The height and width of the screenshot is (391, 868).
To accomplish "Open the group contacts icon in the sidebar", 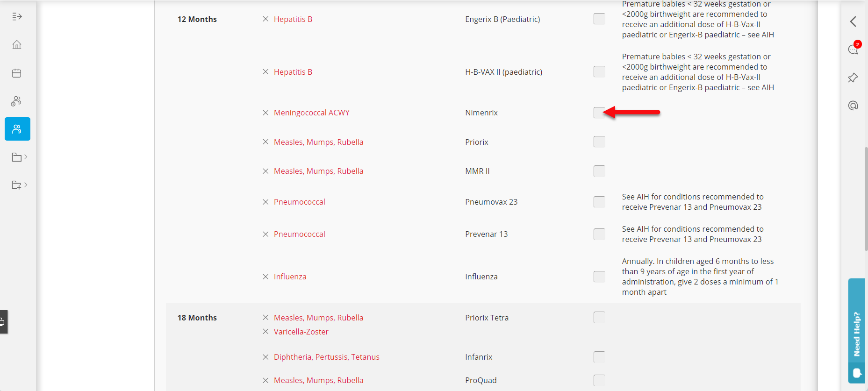I will point(17,101).
